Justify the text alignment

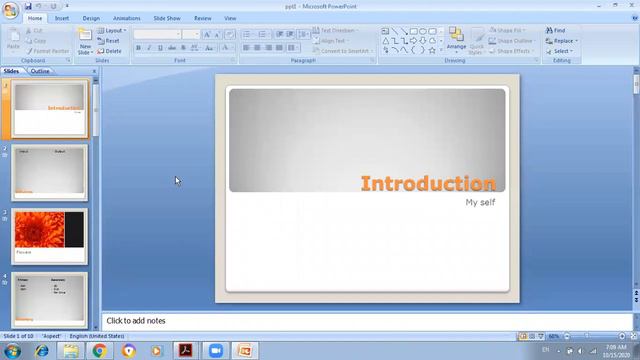click(279, 48)
